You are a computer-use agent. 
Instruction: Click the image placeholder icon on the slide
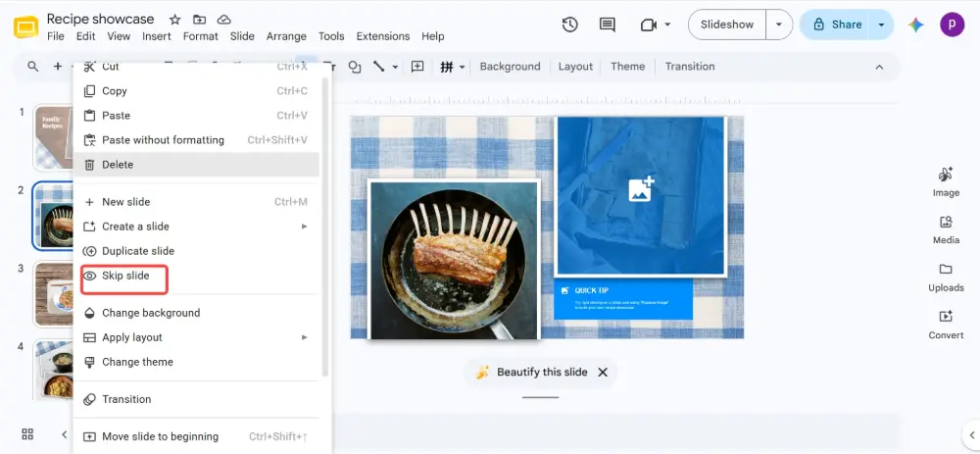pos(641,189)
